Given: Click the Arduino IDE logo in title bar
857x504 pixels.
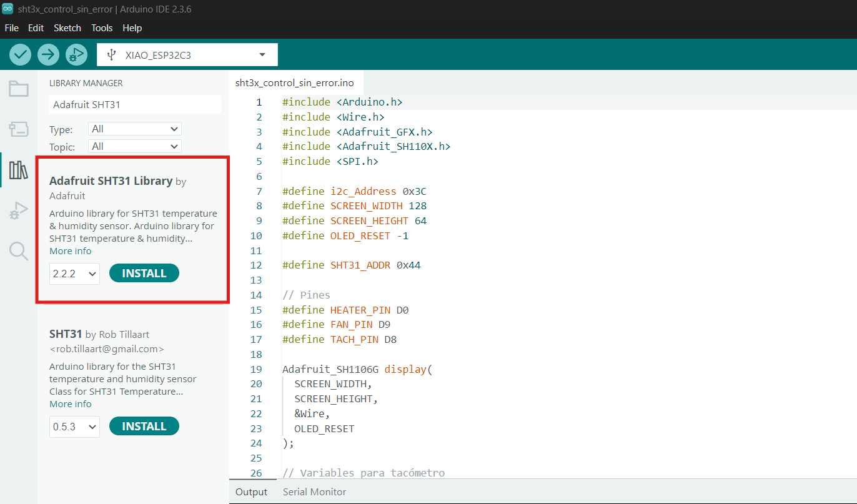Looking at the screenshot, I should point(7,9).
